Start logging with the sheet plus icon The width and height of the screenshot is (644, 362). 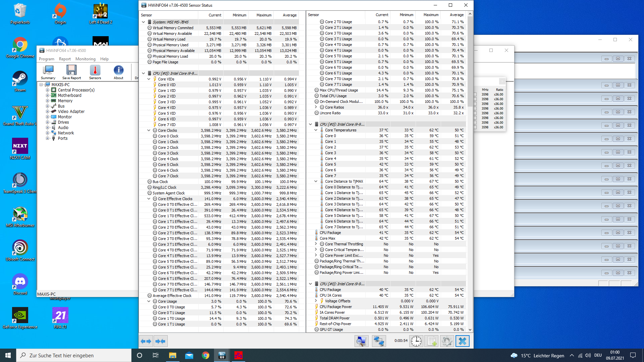pos(431,341)
